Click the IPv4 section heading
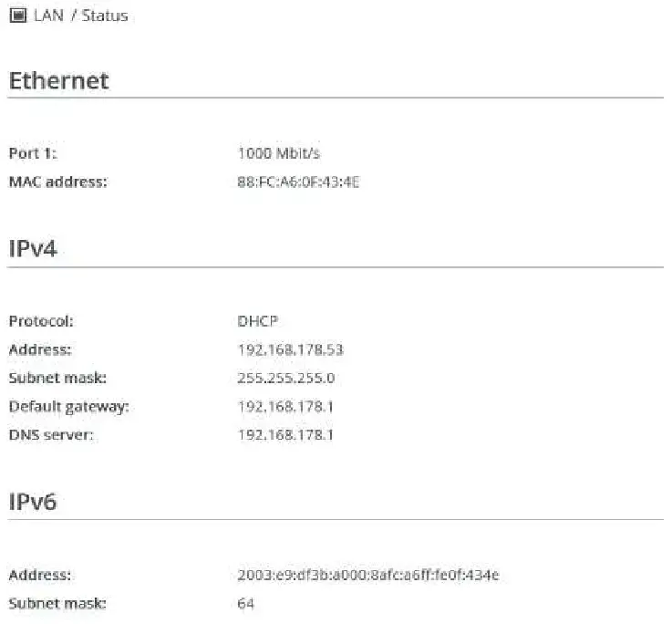672x624 pixels. [x=33, y=249]
